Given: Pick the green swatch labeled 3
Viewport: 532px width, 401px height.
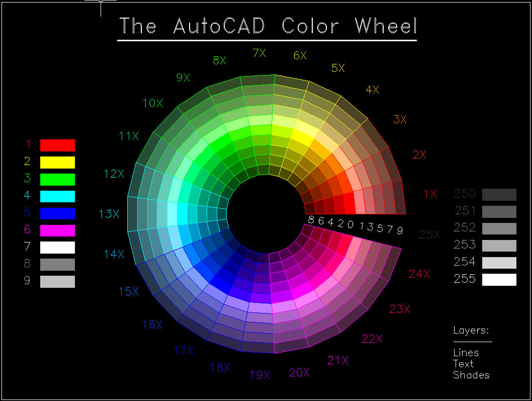Looking at the screenshot, I should pos(57,179).
